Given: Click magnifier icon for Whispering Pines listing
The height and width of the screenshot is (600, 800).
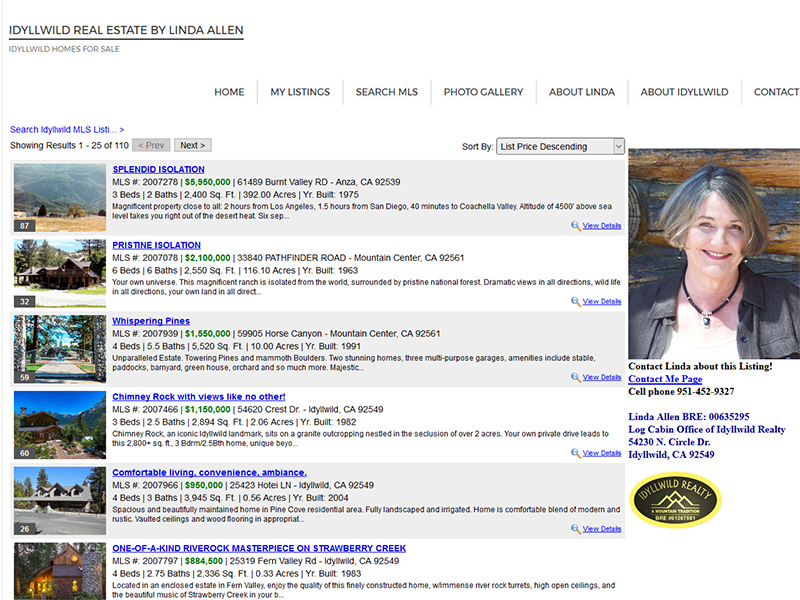Looking at the screenshot, I should (x=576, y=378).
